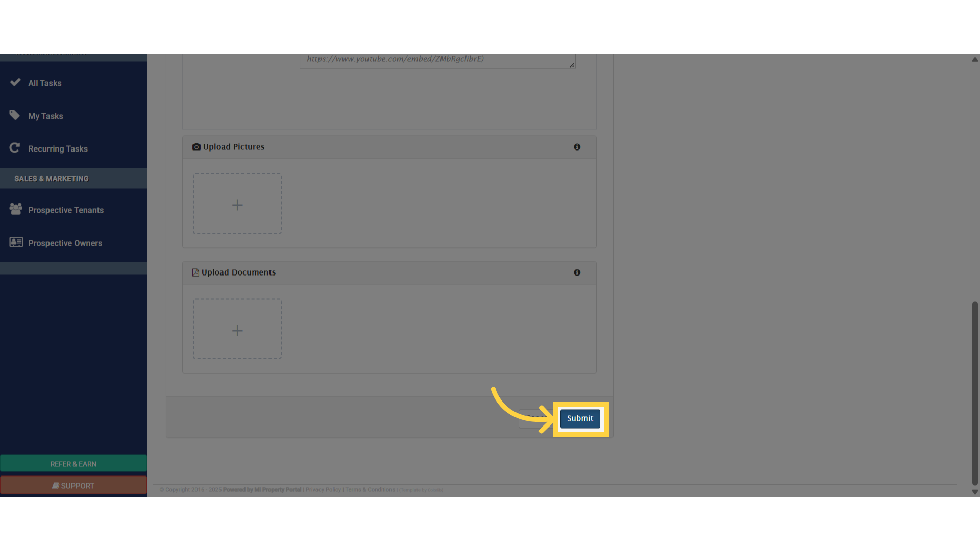Open the Recurring Tasks menu item
The height and width of the screenshot is (551, 980).
(x=58, y=149)
